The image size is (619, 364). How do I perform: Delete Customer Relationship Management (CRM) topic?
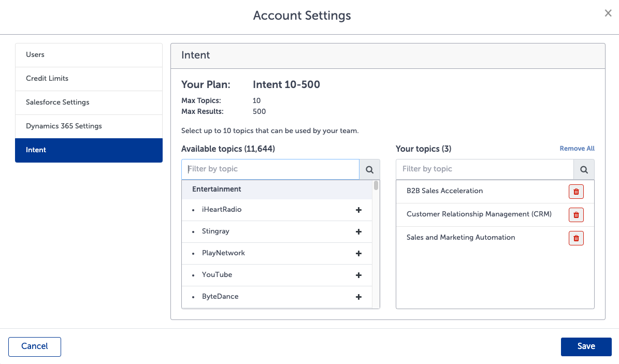[576, 215]
